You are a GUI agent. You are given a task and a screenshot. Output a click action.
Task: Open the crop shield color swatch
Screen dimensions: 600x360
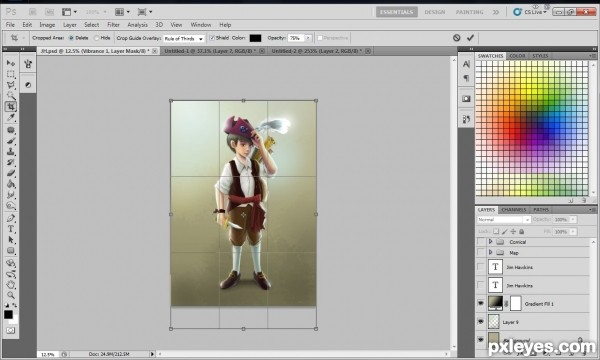tap(255, 38)
